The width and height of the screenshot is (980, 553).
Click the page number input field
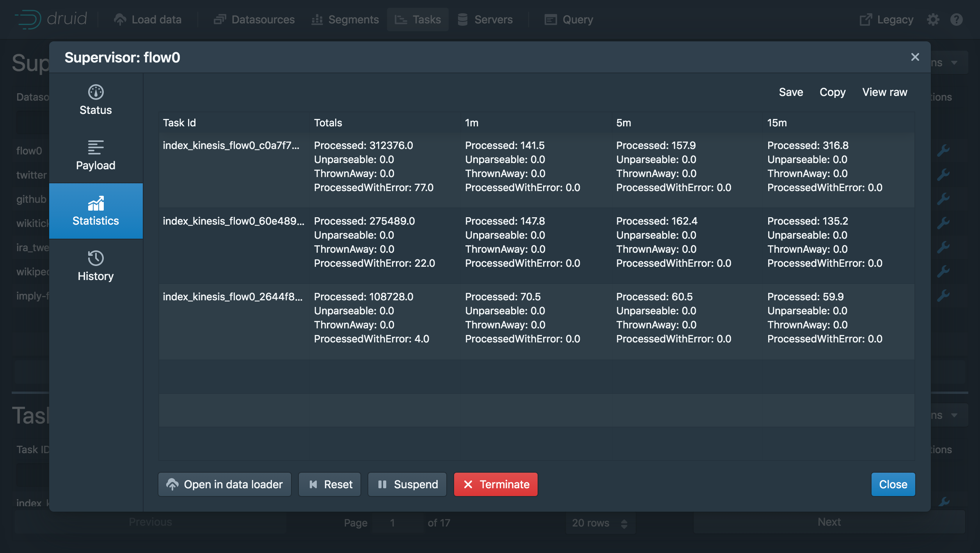point(397,523)
